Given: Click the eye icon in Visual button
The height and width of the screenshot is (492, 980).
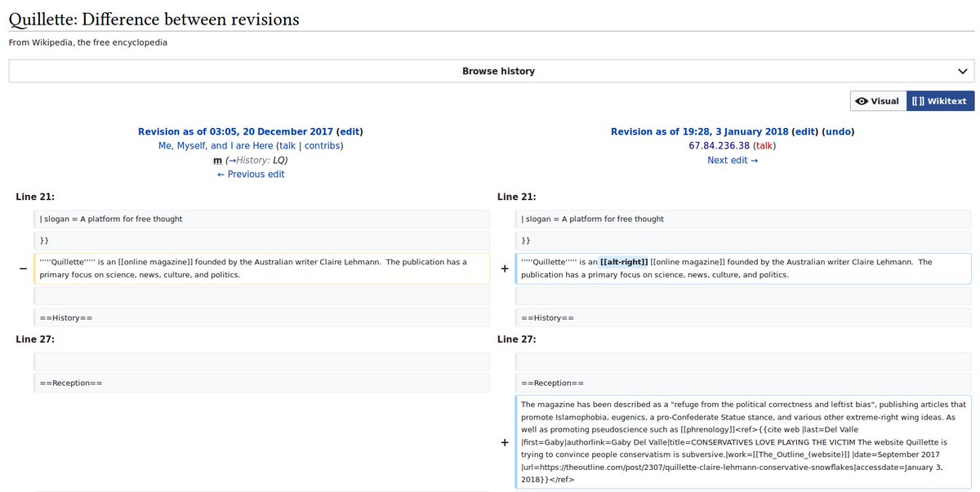Looking at the screenshot, I should point(862,101).
